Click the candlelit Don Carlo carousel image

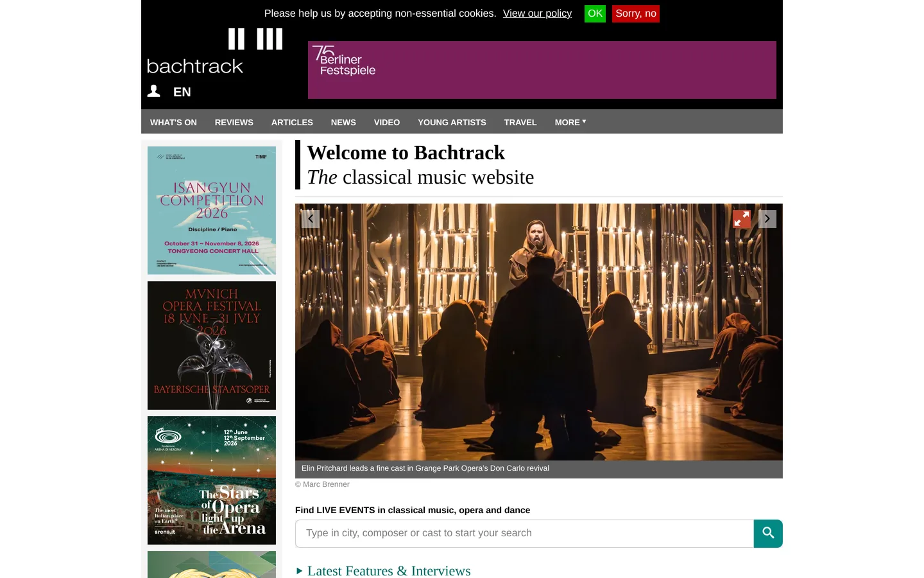click(x=539, y=332)
